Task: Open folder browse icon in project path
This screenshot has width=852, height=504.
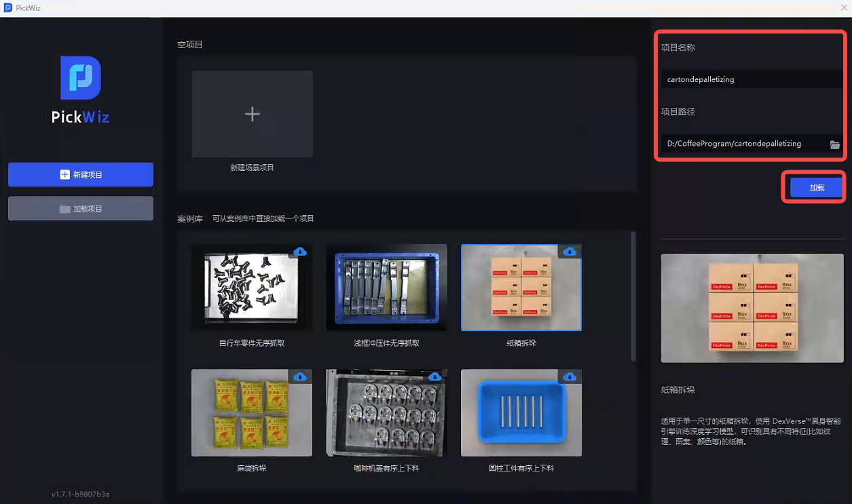Action: point(835,144)
